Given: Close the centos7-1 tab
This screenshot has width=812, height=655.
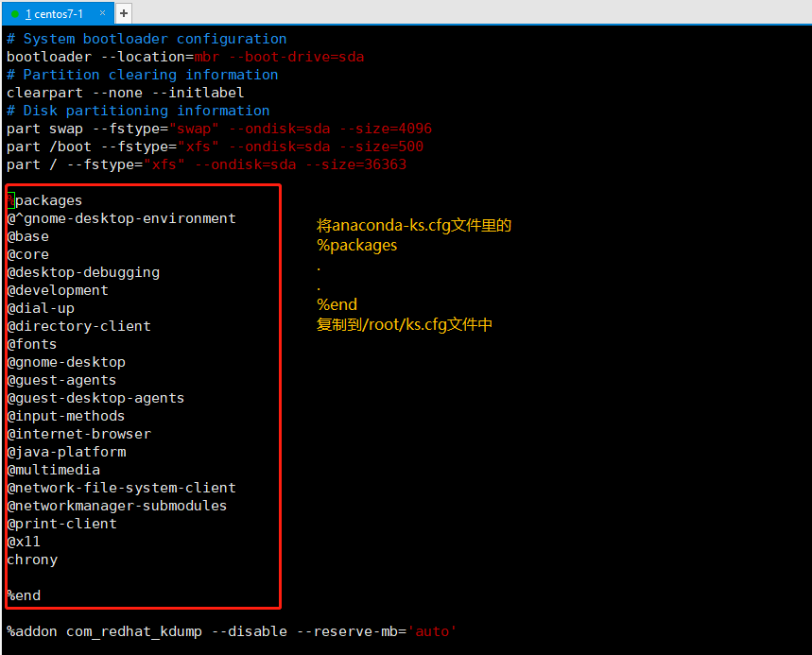Looking at the screenshot, I should (x=102, y=13).
